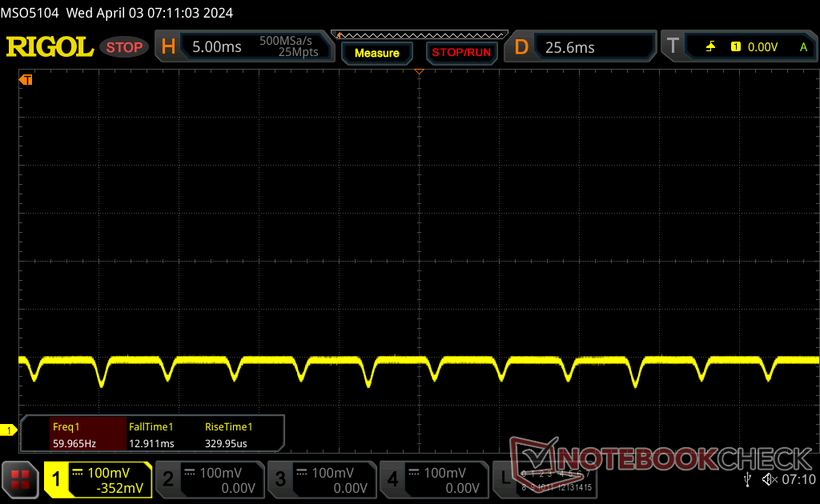This screenshot has height=504, width=820.
Task: Click the orange trigger level marker top-left
Action: click(x=26, y=79)
